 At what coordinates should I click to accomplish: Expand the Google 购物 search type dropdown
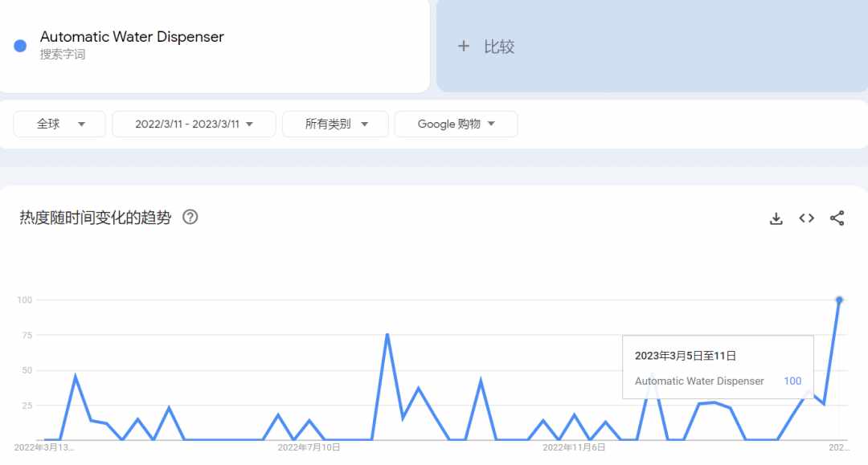[x=457, y=124]
